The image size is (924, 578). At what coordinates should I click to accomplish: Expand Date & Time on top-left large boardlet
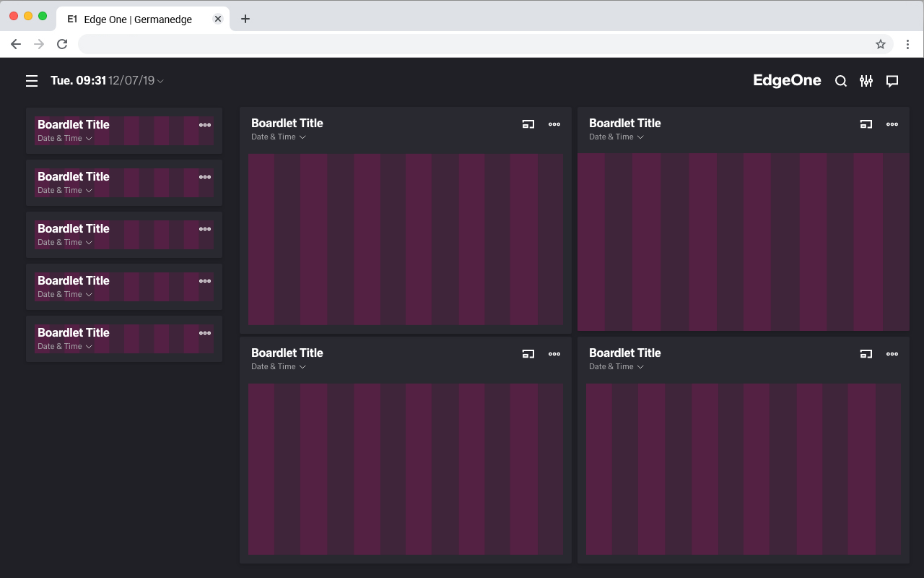click(302, 137)
